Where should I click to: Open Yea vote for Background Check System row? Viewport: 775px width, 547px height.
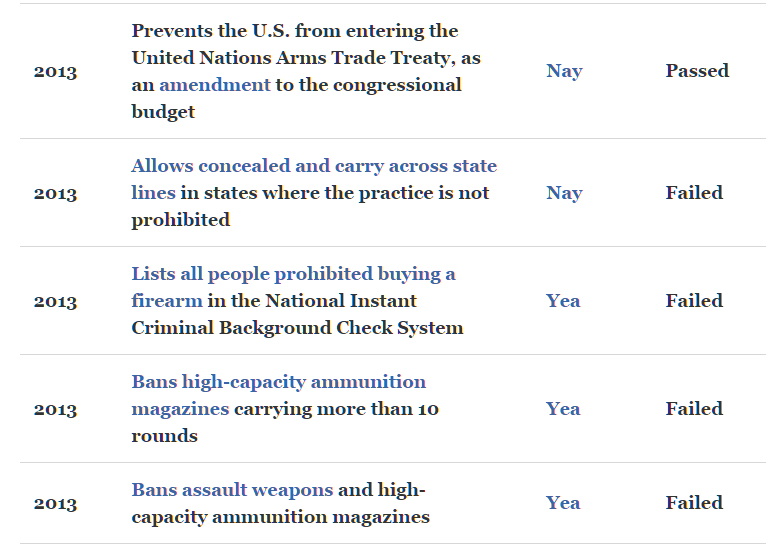(563, 301)
